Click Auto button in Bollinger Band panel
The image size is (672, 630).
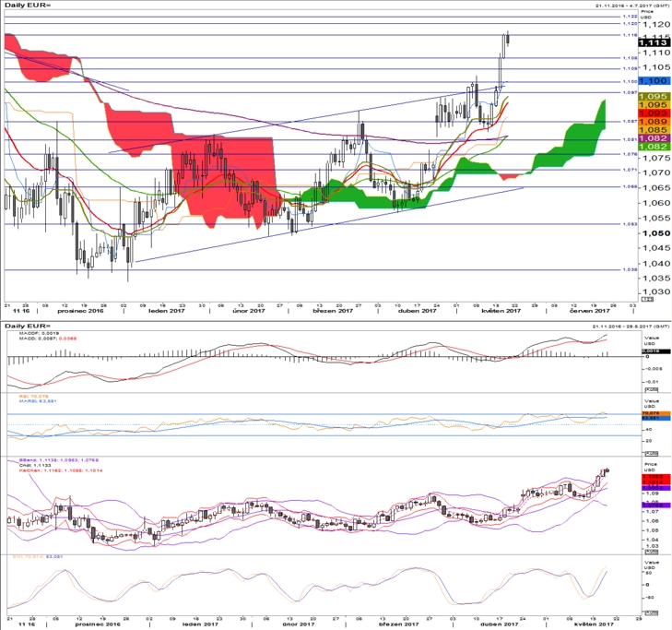tap(651, 551)
